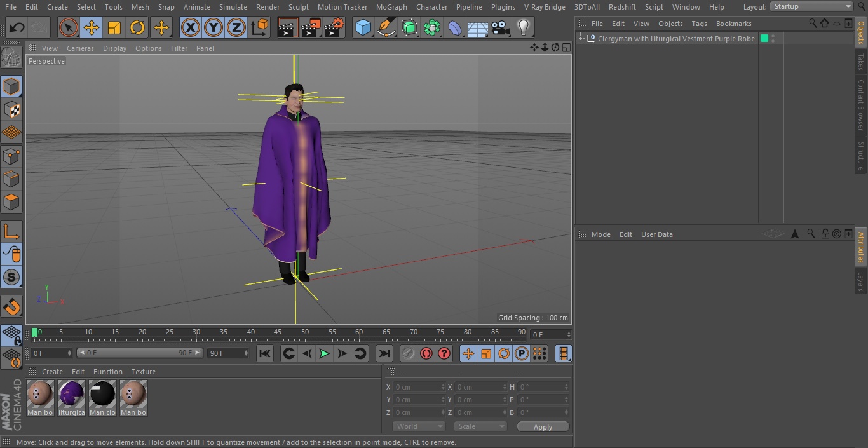Toggle Enable Snap magnet icon
The height and width of the screenshot is (448, 868).
point(11,306)
